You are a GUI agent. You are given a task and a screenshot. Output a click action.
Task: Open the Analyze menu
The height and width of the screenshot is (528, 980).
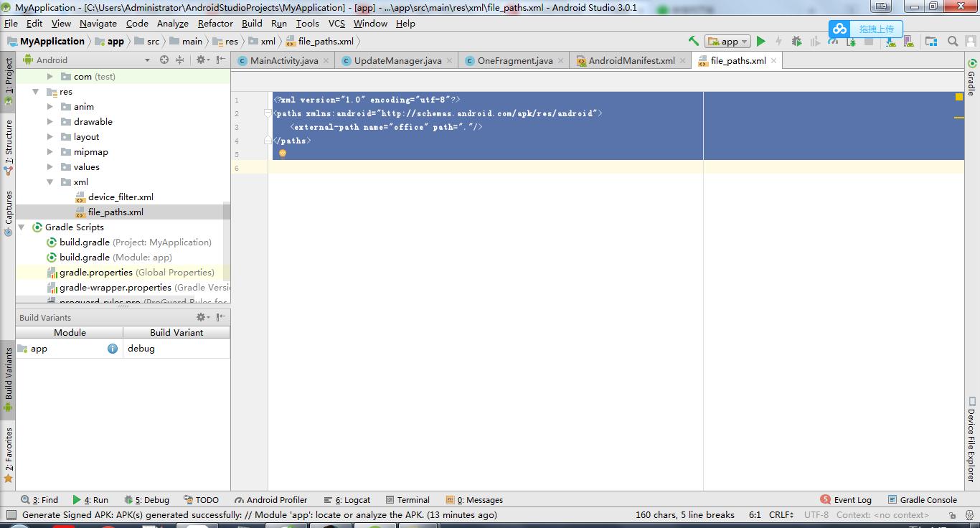[172, 23]
